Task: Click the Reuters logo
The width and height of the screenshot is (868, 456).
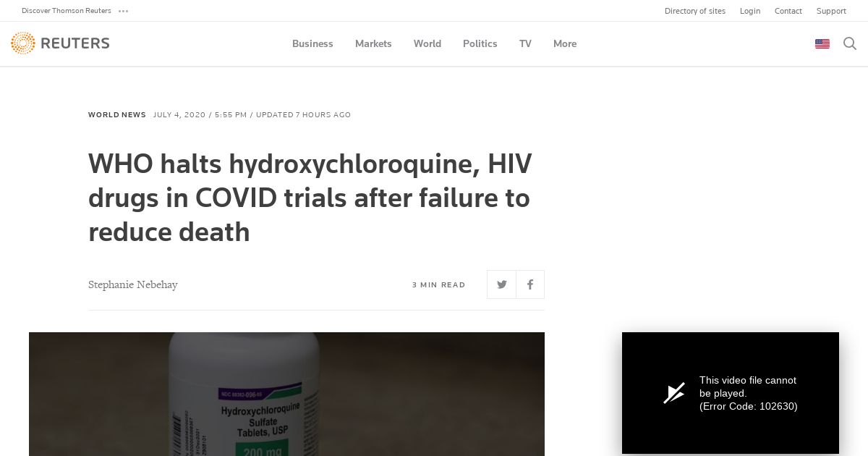Action: [x=60, y=43]
